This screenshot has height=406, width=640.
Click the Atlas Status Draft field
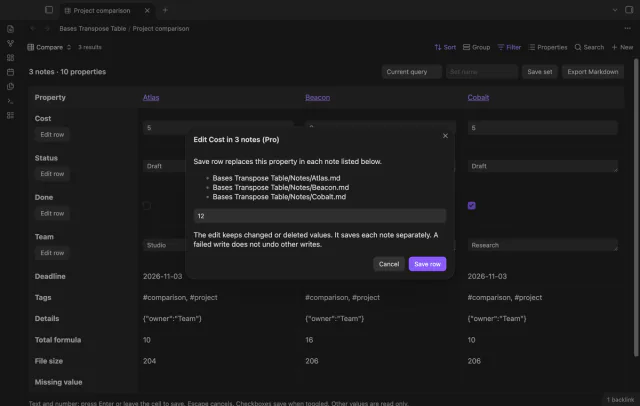pyautogui.click(x=164, y=166)
